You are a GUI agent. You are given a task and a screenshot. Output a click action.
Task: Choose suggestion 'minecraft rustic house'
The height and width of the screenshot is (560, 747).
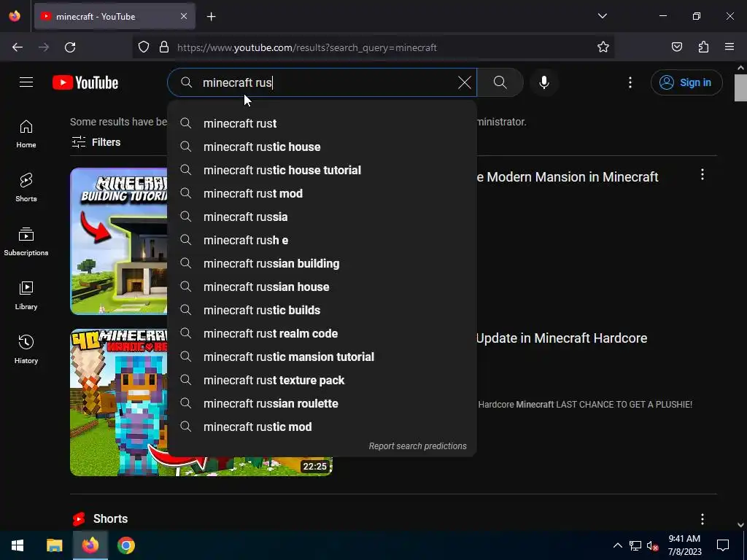(322, 147)
